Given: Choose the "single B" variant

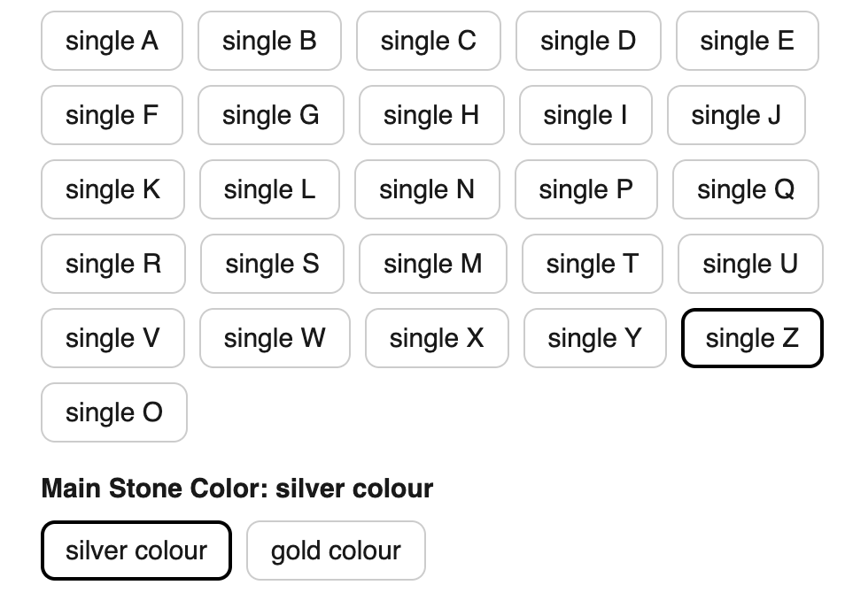Looking at the screenshot, I should tap(269, 41).
